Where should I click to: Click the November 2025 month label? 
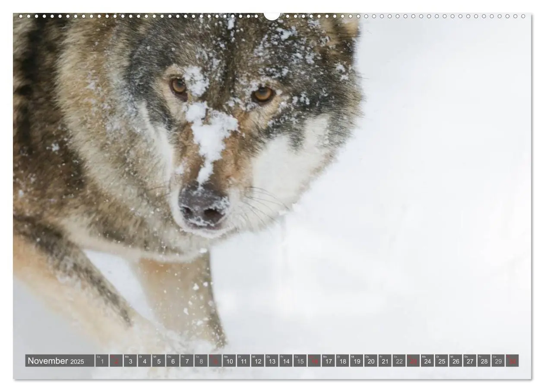(x=60, y=360)
